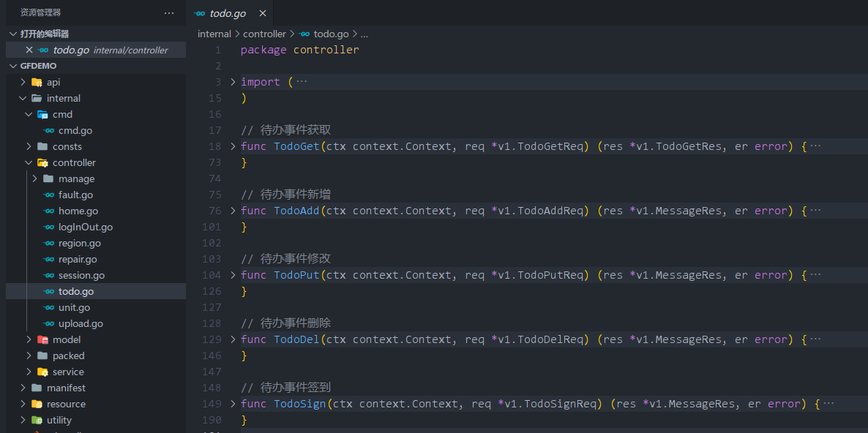Click internal in the breadcrumb
The image size is (868, 433).
pyautogui.click(x=214, y=34)
